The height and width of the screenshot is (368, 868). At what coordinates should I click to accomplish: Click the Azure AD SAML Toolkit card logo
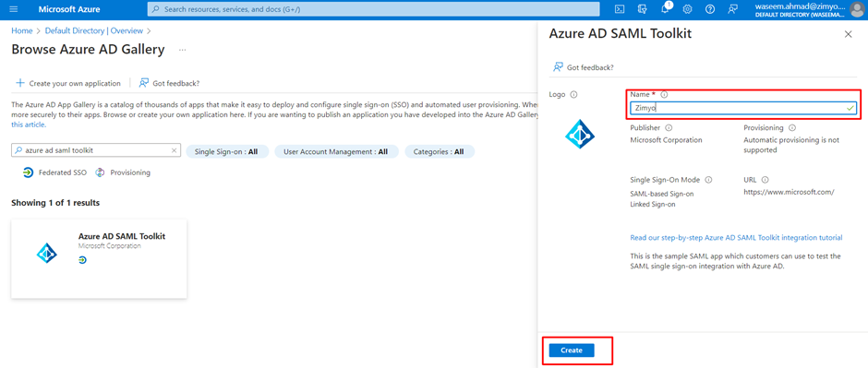(x=46, y=253)
